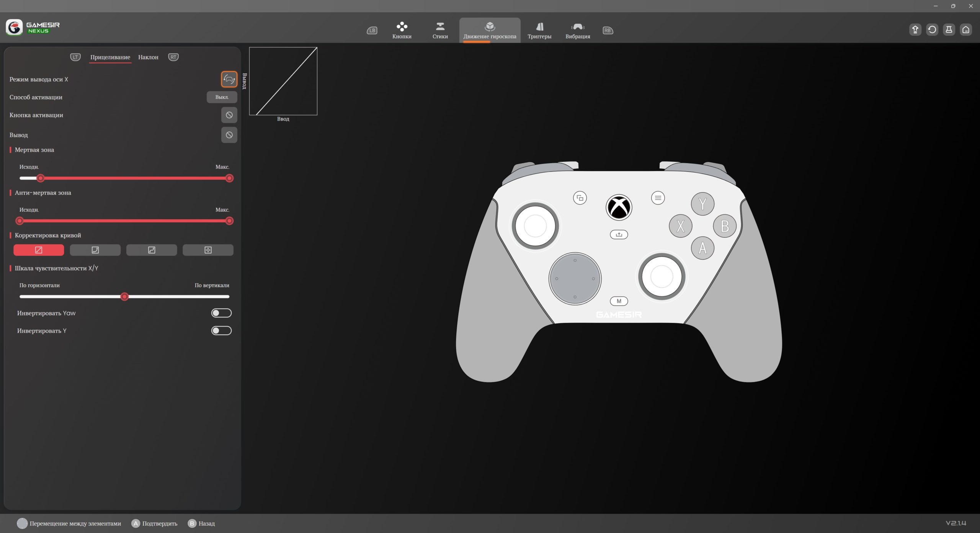
Task: Click the Мертвая зона Исходн. slider handle
Action: (40, 178)
